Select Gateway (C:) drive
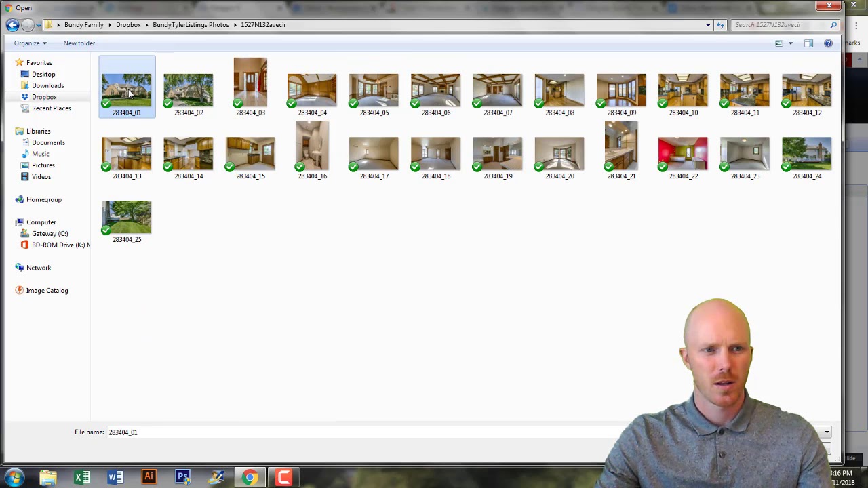The image size is (868, 488). [x=50, y=234]
